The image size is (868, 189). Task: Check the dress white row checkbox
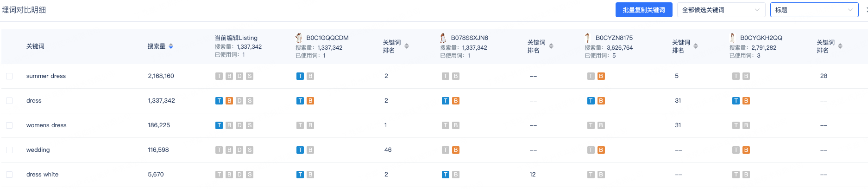coord(9,175)
